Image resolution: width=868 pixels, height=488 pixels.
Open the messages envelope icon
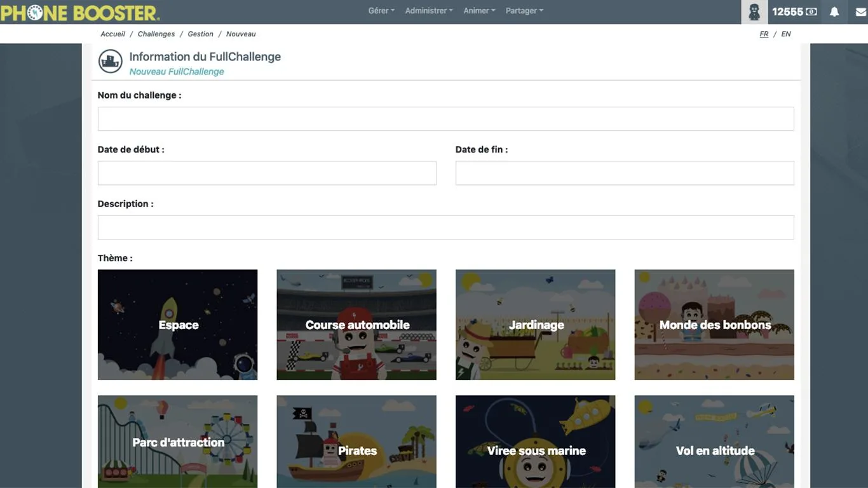tap(861, 12)
